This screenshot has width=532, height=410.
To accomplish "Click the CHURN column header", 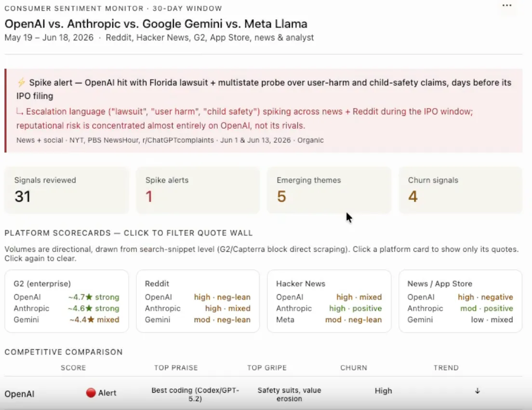I will (354, 368).
